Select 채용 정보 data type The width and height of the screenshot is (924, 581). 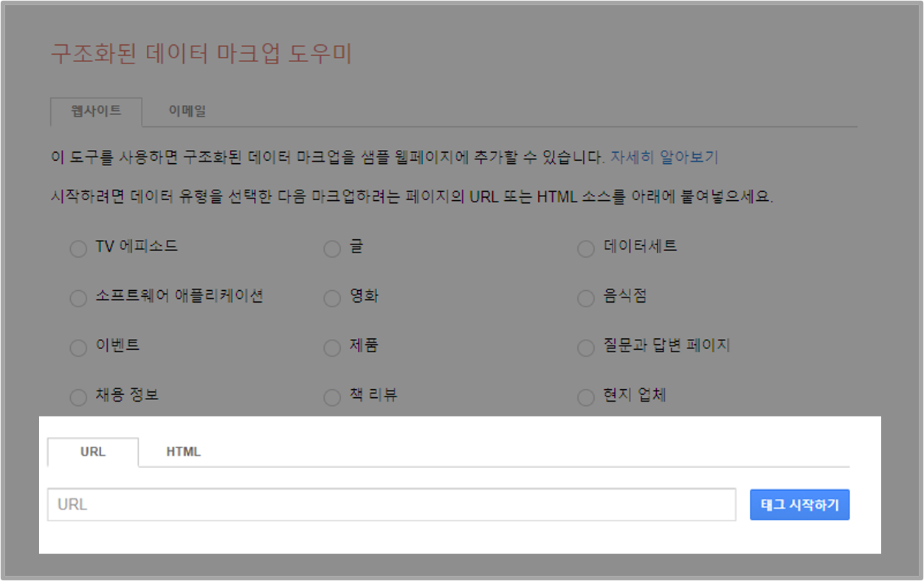78,396
